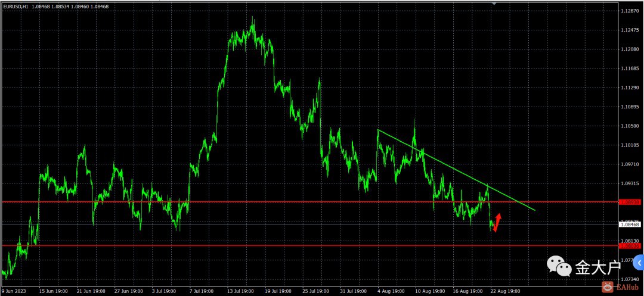
Task: Click the 3 Jul 19:00 time label
Action: click(x=165, y=291)
